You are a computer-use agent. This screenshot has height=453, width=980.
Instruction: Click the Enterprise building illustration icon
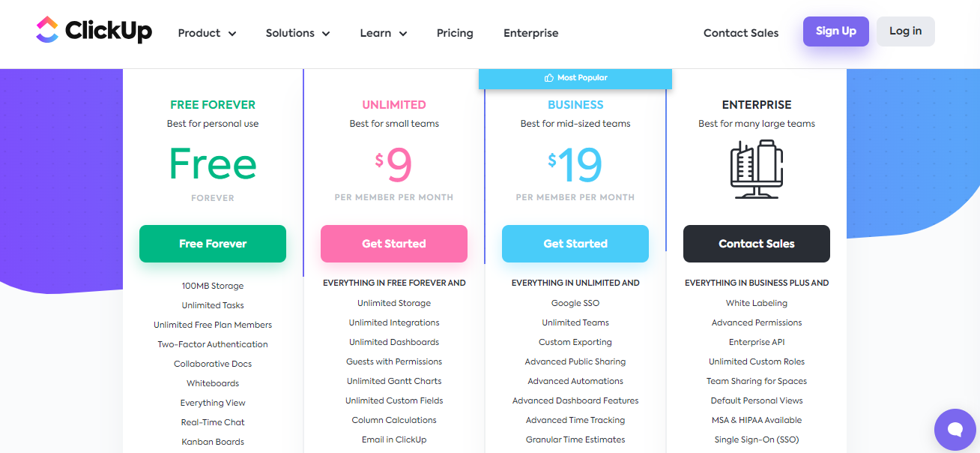tap(757, 169)
